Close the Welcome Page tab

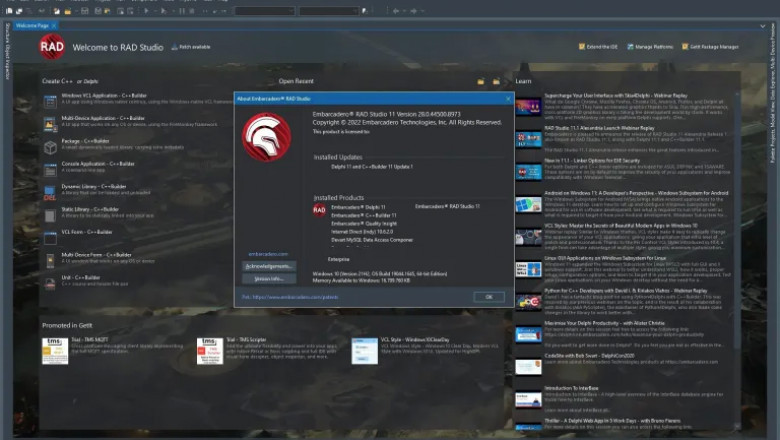click(x=54, y=25)
